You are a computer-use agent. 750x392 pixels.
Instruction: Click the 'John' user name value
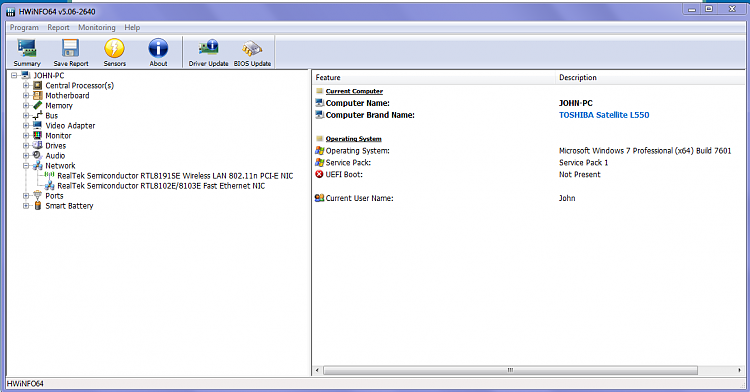[x=567, y=198]
